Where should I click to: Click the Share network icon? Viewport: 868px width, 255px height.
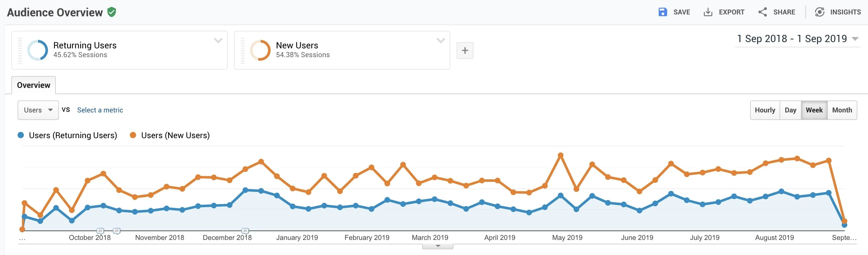point(763,12)
